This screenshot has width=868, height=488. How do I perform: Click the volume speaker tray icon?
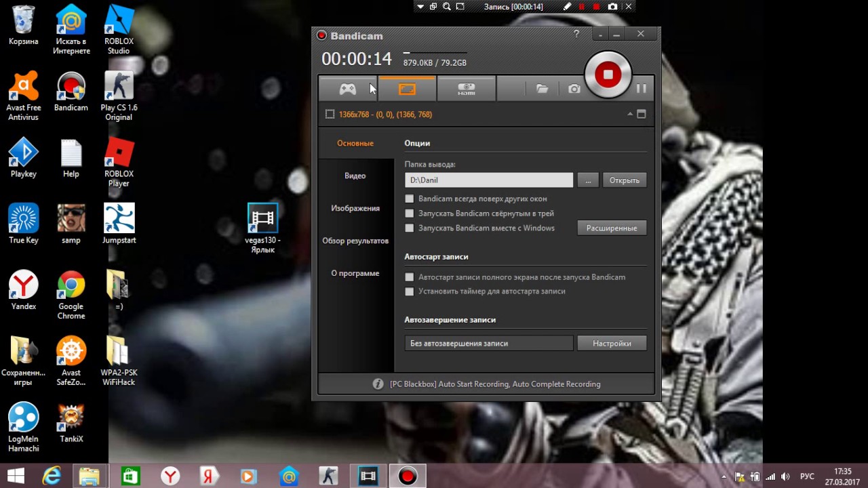coord(786,476)
